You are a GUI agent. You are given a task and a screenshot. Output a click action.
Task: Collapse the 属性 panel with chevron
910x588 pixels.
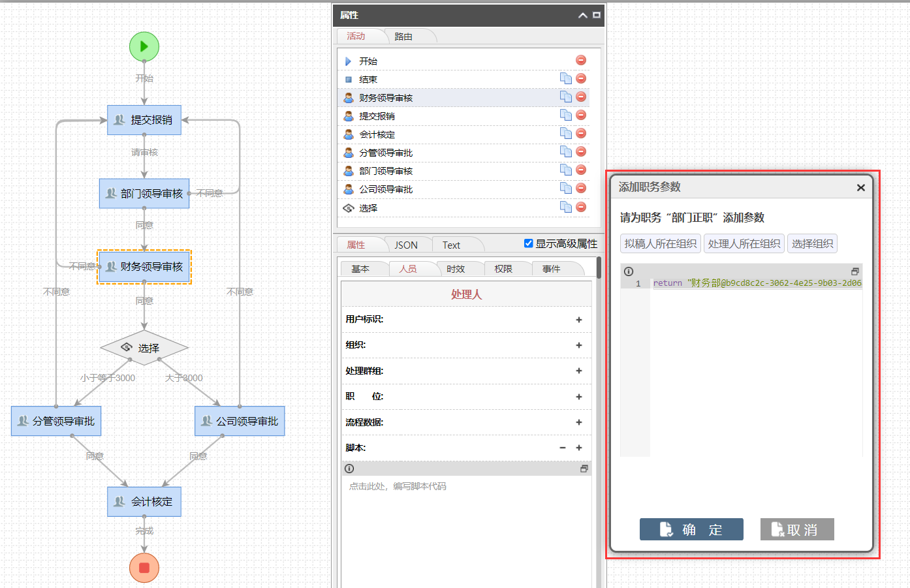pyautogui.click(x=582, y=15)
